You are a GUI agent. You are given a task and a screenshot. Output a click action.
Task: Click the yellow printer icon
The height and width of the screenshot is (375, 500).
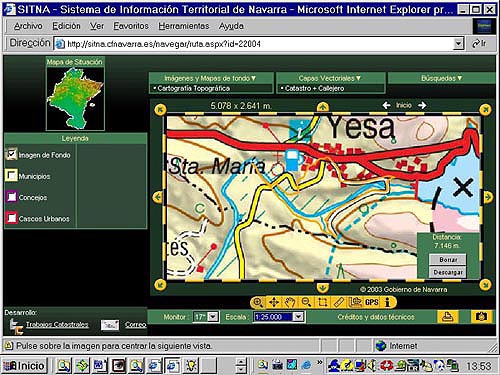point(447,316)
